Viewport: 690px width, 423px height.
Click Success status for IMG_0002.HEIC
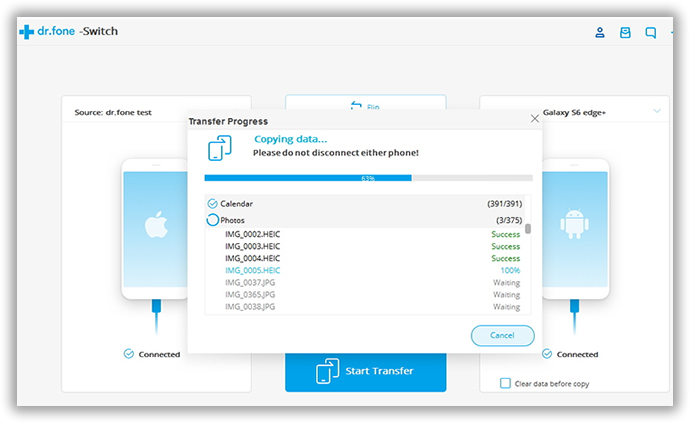506,234
